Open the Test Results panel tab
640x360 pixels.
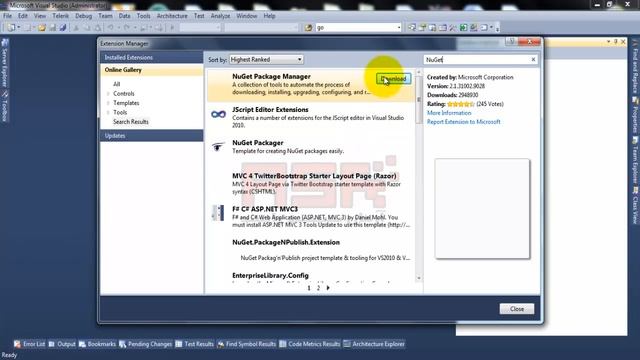[x=195, y=344]
